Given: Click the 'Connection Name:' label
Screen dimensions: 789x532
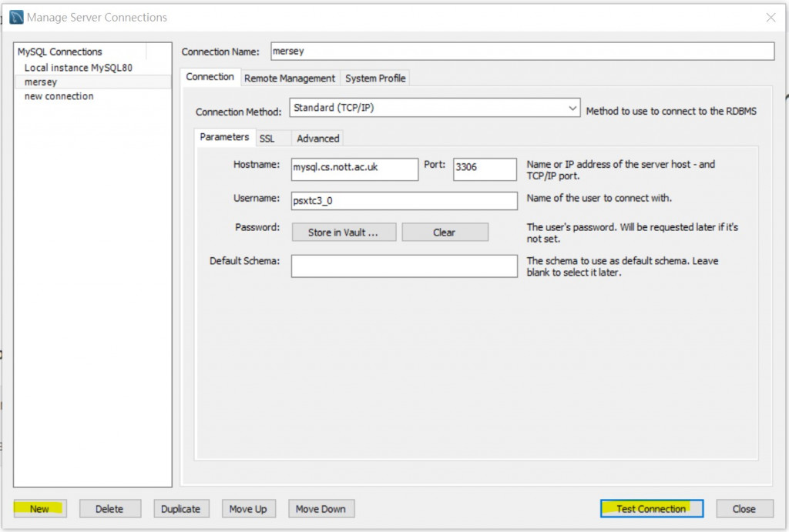Looking at the screenshot, I should (220, 52).
